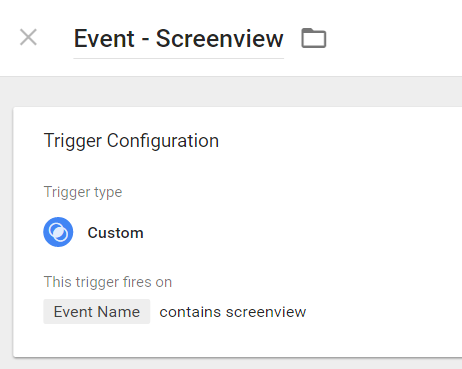The image size is (462, 369).
Task: Click gray margin left of configuration card
Action: click(6, 233)
